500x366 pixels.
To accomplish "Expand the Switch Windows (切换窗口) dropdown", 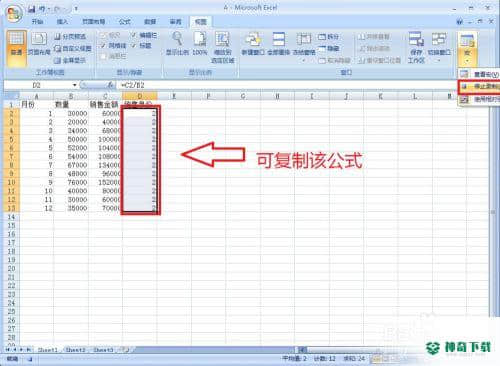I will (439, 61).
